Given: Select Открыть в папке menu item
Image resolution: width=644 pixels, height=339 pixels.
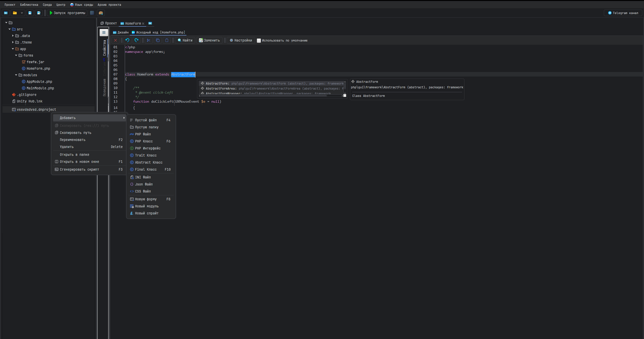Looking at the screenshot, I should [89, 155].
